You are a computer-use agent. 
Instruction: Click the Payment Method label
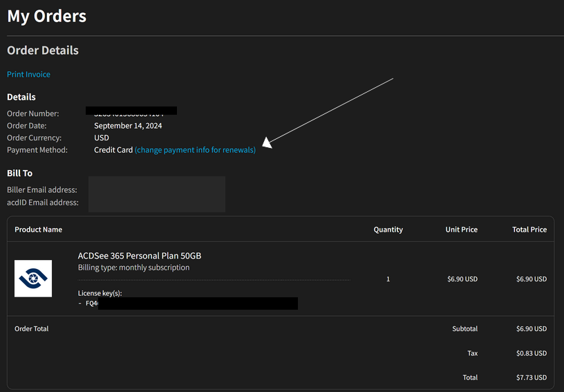(37, 149)
